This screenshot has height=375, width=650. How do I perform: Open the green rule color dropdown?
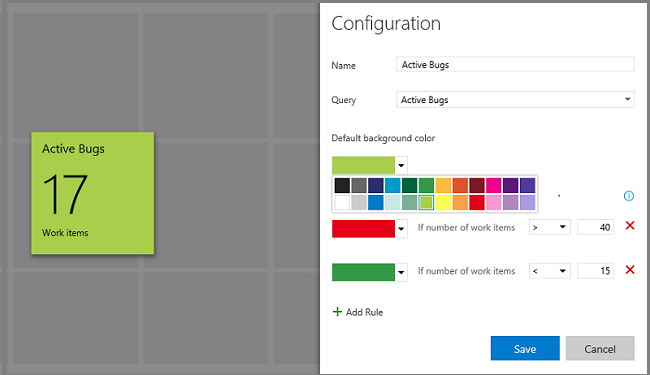401,272
